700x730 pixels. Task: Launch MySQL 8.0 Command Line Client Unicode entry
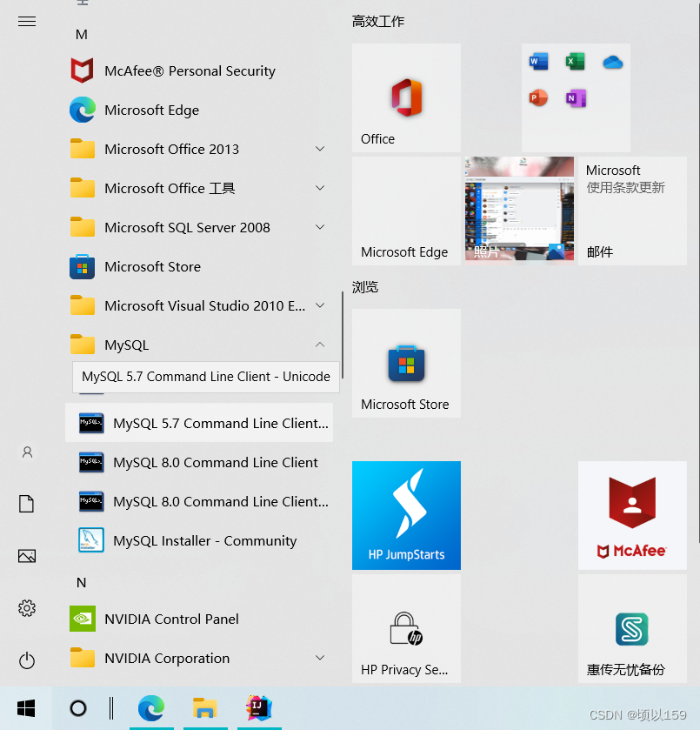click(199, 501)
